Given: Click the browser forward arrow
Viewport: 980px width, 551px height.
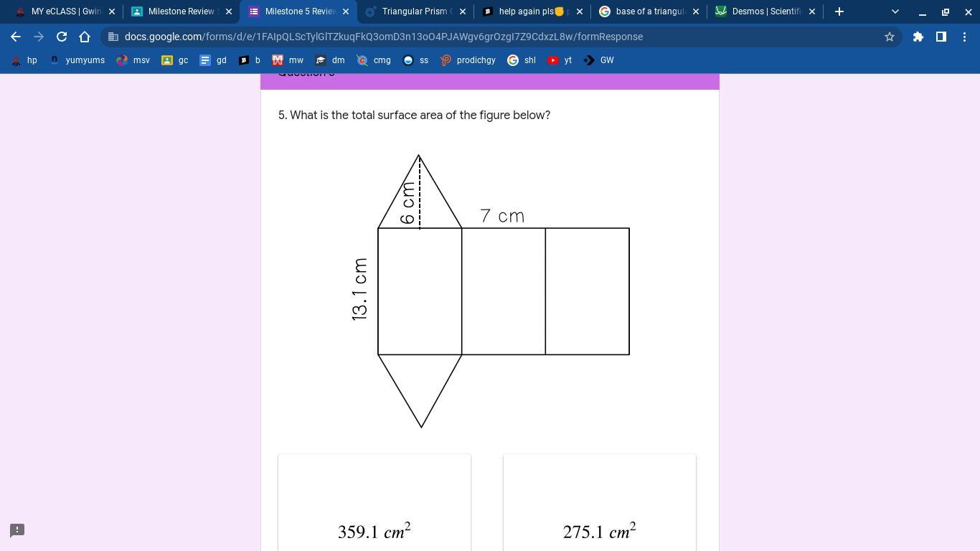Looking at the screenshot, I should point(39,37).
